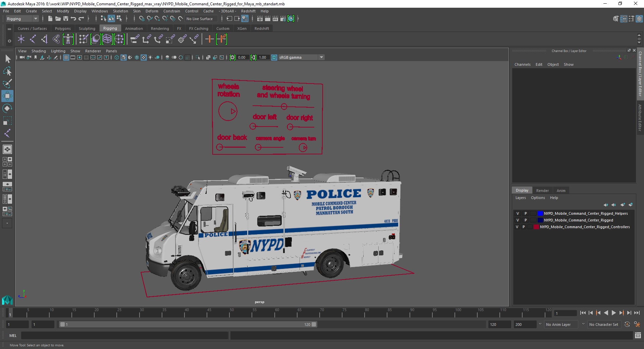Open Render Settings clapper gear icon
This screenshot has width=644, height=349.
tap(283, 19)
